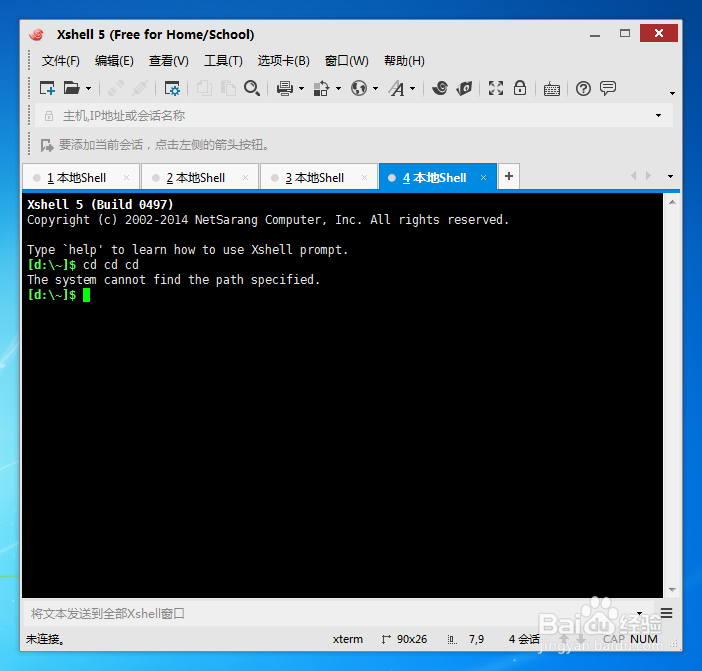
Task: Launch the Xmanager swirl icon
Action: click(440, 88)
